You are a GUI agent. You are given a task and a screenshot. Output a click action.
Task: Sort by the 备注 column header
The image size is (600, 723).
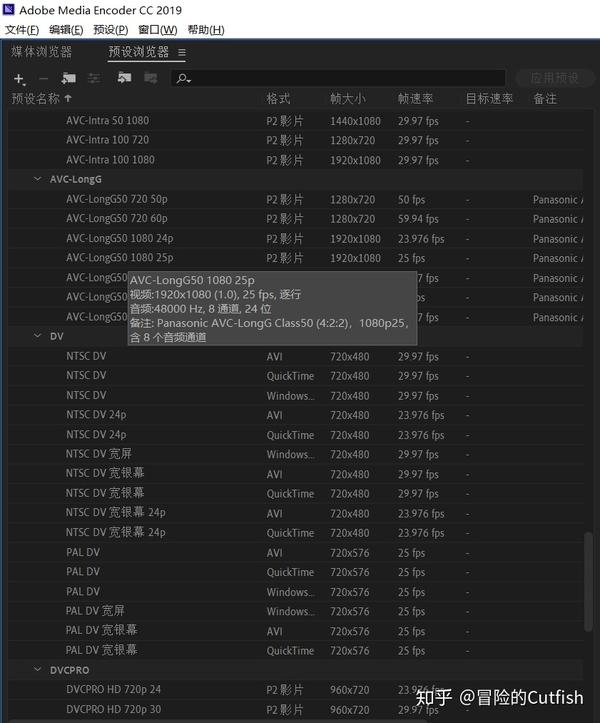[545, 98]
